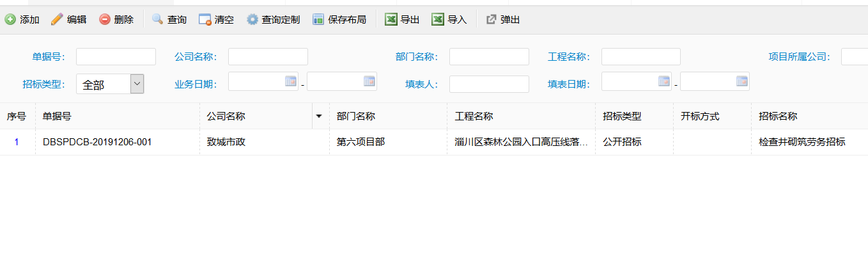Image resolution: width=868 pixels, height=272 pixels.
Task: Select the 公开招标 cell
Action: tap(634, 142)
